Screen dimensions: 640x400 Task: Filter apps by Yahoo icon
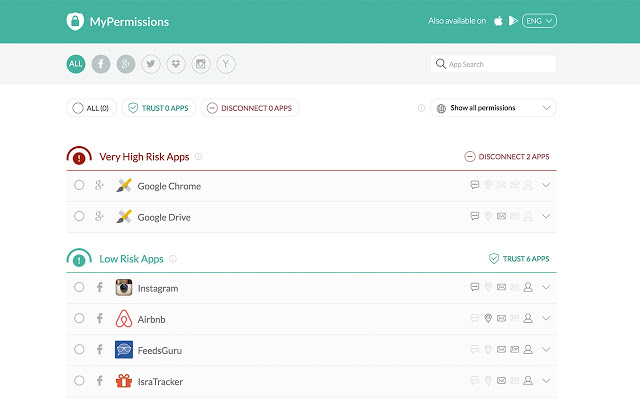click(x=227, y=64)
